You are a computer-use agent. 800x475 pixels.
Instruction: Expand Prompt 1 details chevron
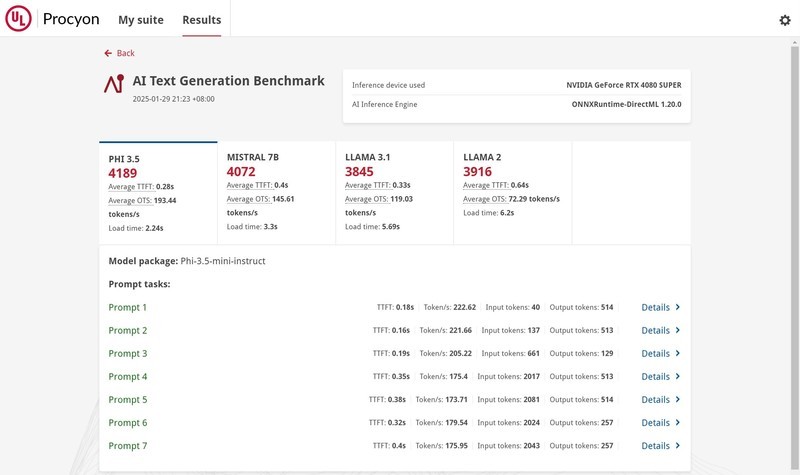[x=678, y=308]
